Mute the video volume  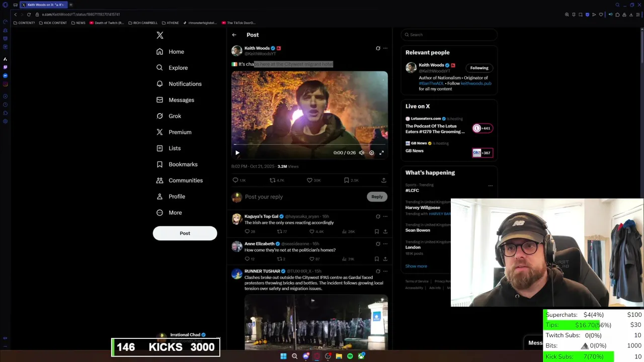(361, 153)
